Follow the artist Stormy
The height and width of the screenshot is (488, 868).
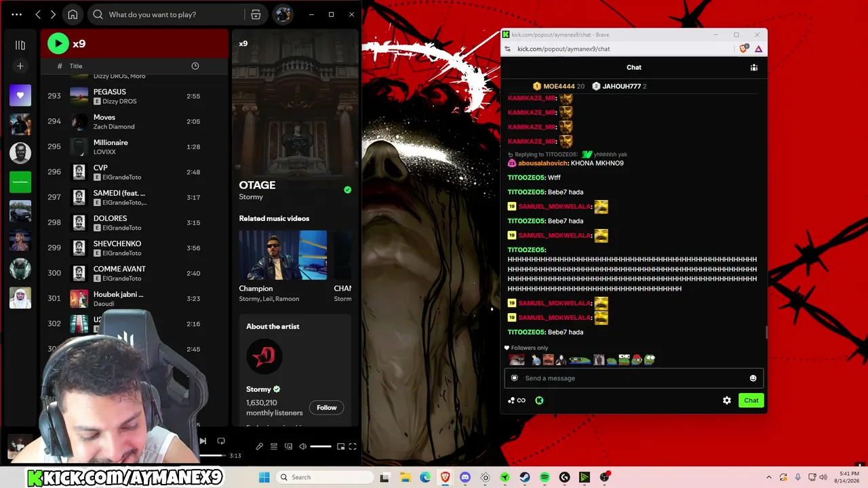click(x=326, y=407)
